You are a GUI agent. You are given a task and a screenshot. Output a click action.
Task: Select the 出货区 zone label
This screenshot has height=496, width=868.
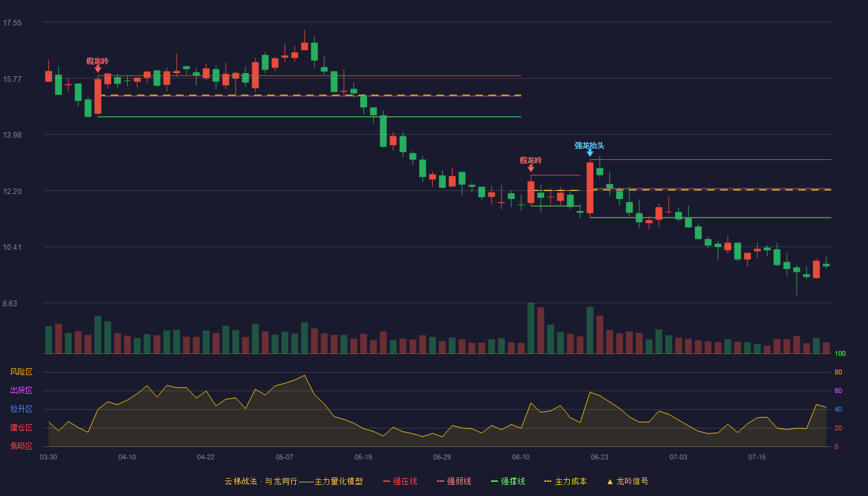point(21,391)
